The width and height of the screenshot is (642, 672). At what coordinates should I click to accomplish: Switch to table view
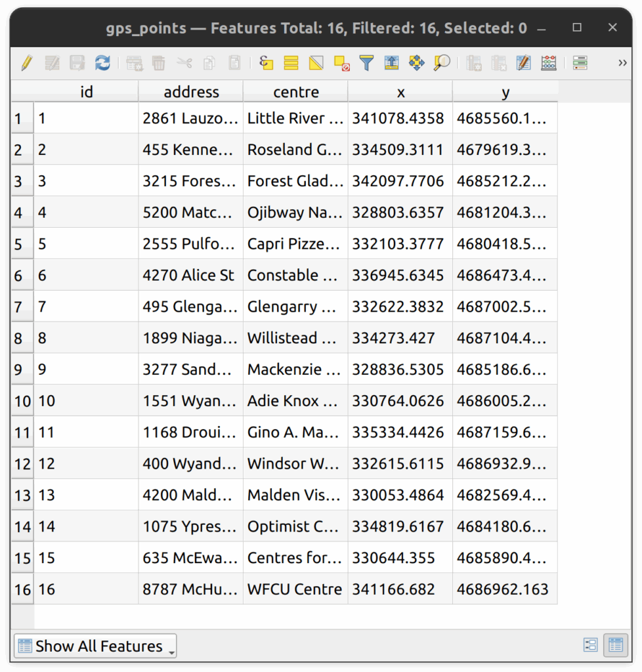tap(615, 646)
